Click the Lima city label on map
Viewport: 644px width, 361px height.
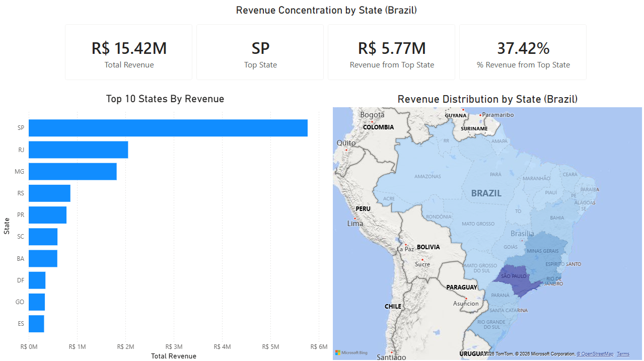(x=355, y=224)
